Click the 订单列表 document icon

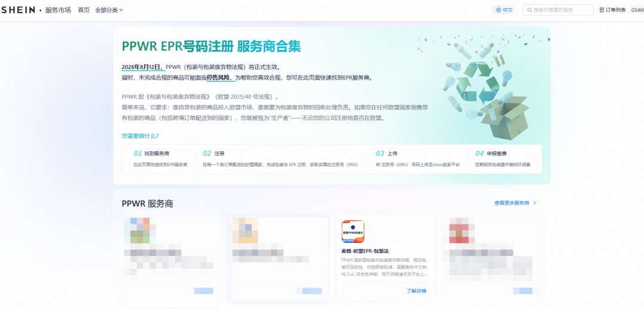click(x=602, y=10)
